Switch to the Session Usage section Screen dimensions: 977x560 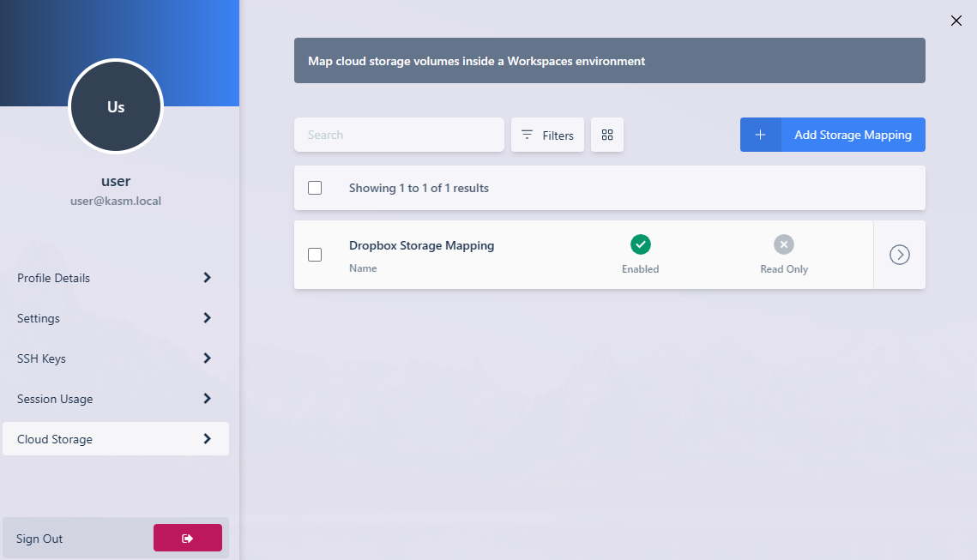pos(116,398)
